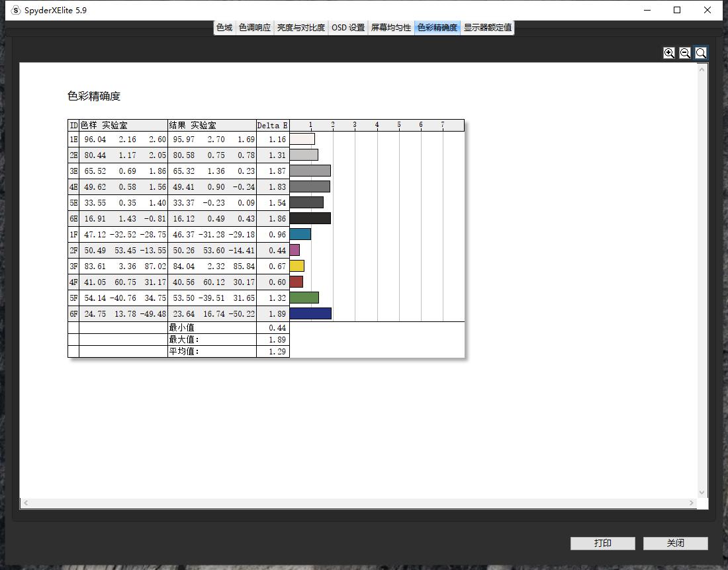Click result value 23.64 in row 6F

pos(184,314)
